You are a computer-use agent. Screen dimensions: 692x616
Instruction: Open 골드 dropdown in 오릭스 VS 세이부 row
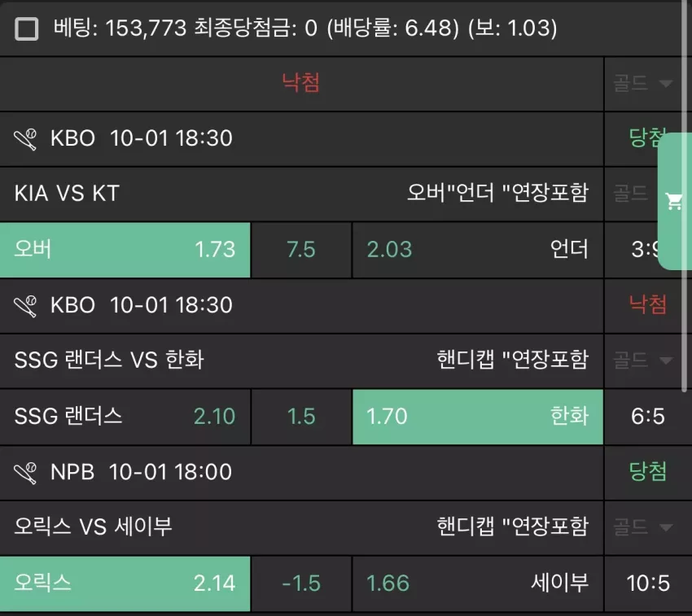click(643, 527)
